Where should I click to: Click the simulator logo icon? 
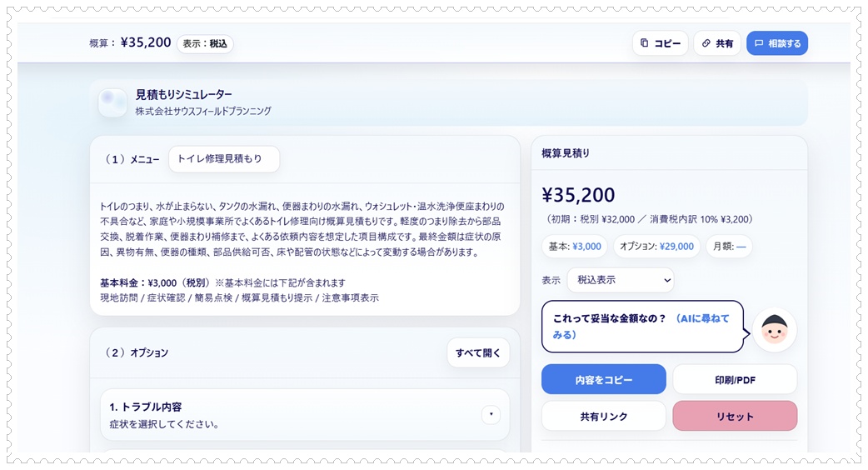click(112, 102)
